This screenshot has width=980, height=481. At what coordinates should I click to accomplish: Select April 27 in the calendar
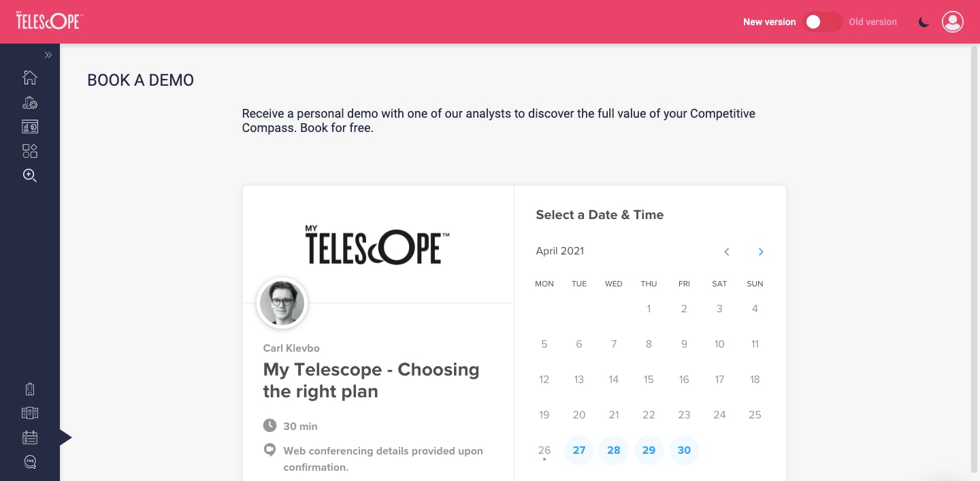pyautogui.click(x=579, y=450)
